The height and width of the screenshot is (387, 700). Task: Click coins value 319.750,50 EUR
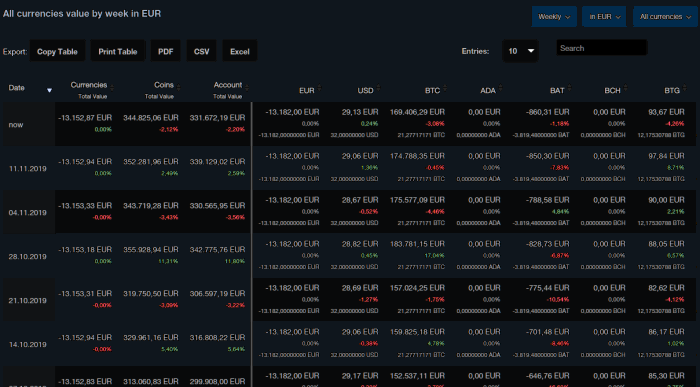click(151, 293)
